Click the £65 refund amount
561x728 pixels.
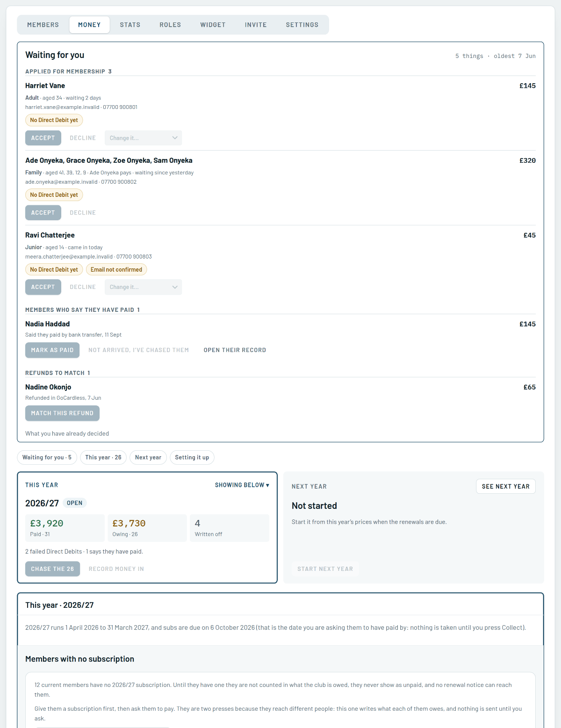click(529, 387)
